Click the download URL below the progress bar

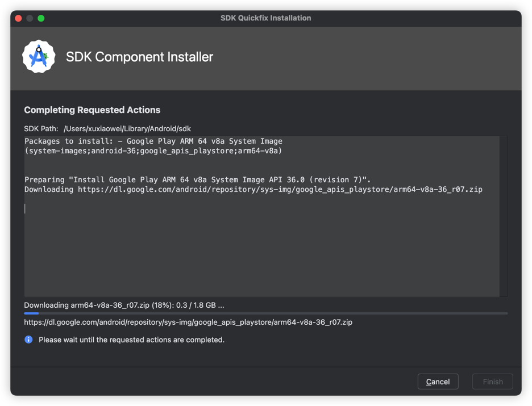coord(188,322)
